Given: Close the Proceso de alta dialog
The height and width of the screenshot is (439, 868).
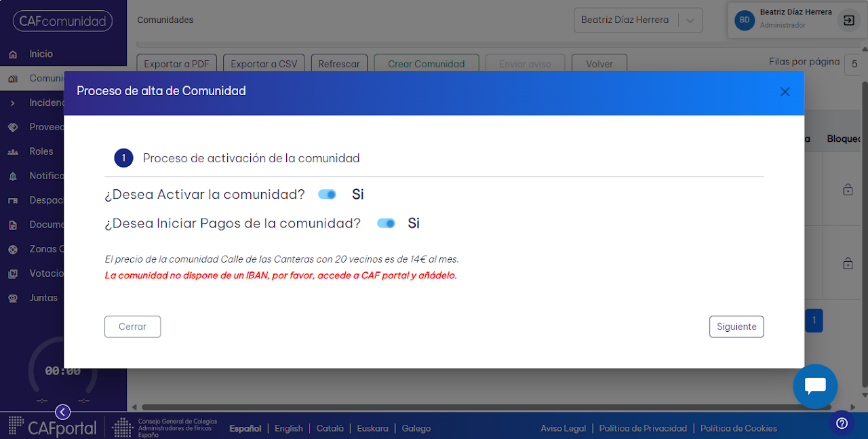Looking at the screenshot, I should 785,92.
